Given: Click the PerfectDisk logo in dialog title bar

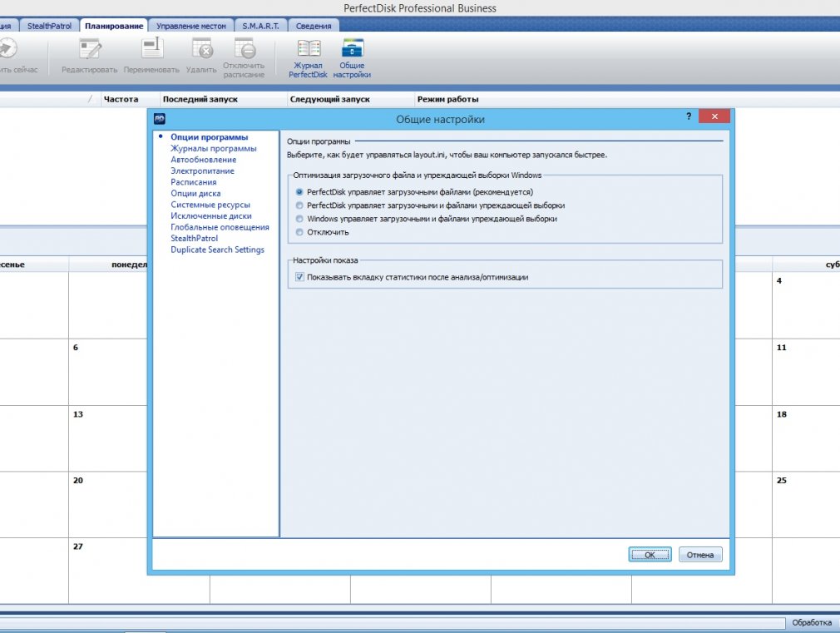Looking at the screenshot, I should pyautogui.click(x=160, y=119).
